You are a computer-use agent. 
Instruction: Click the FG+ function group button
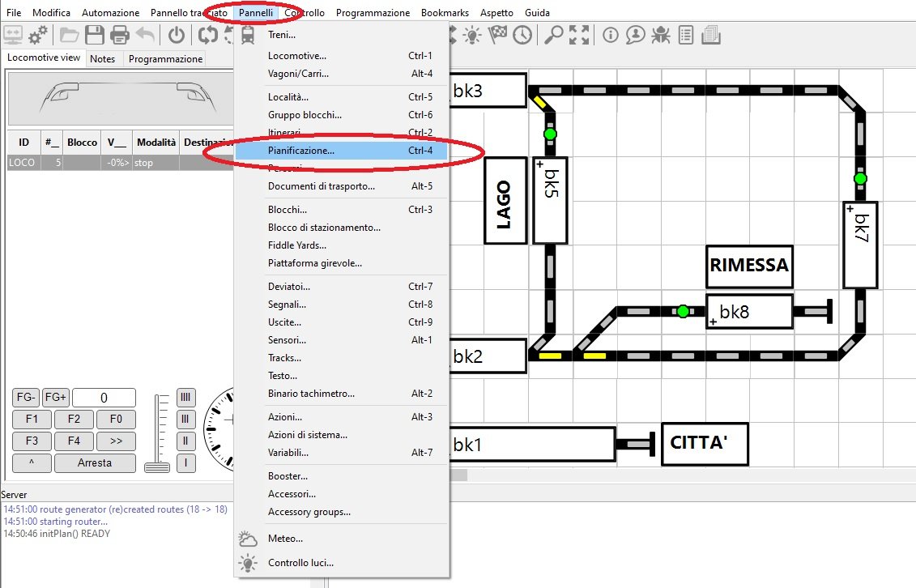tap(56, 398)
